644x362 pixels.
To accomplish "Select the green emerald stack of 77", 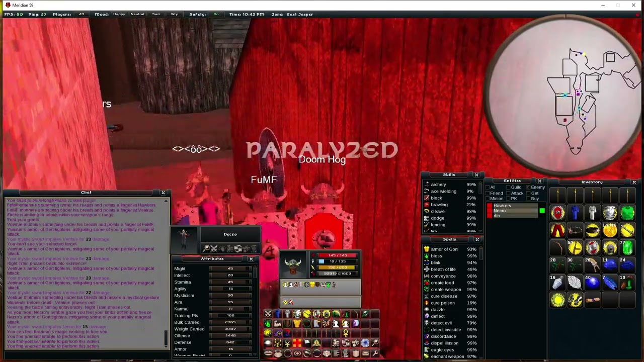I will [x=627, y=247].
